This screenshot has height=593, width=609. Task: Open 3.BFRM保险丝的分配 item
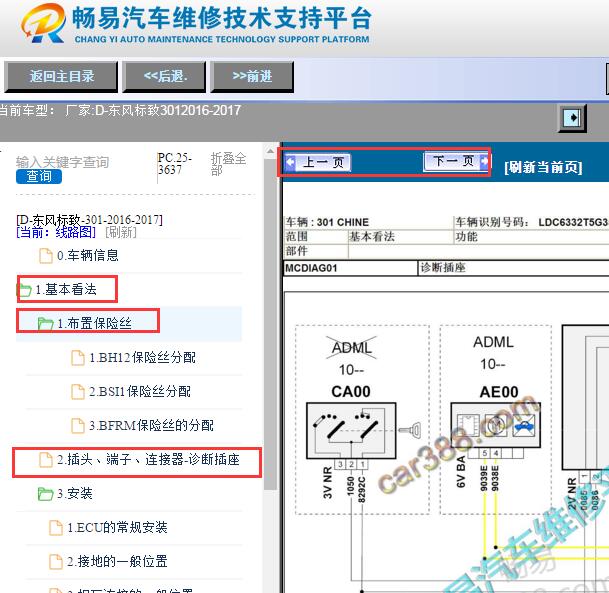(151, 426)
